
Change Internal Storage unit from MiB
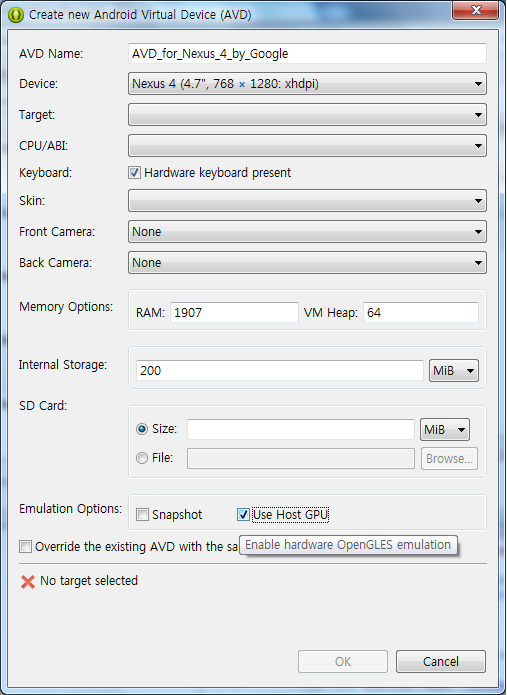(454, 371)
